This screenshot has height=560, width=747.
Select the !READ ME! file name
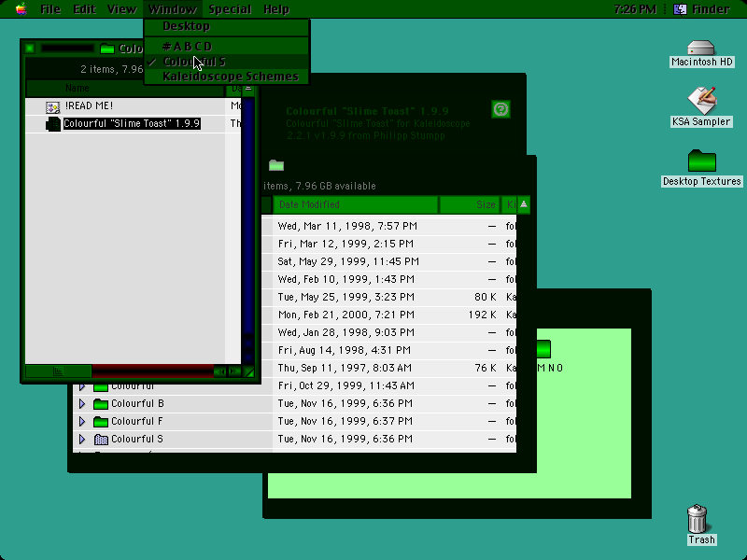tap(89, 105)
